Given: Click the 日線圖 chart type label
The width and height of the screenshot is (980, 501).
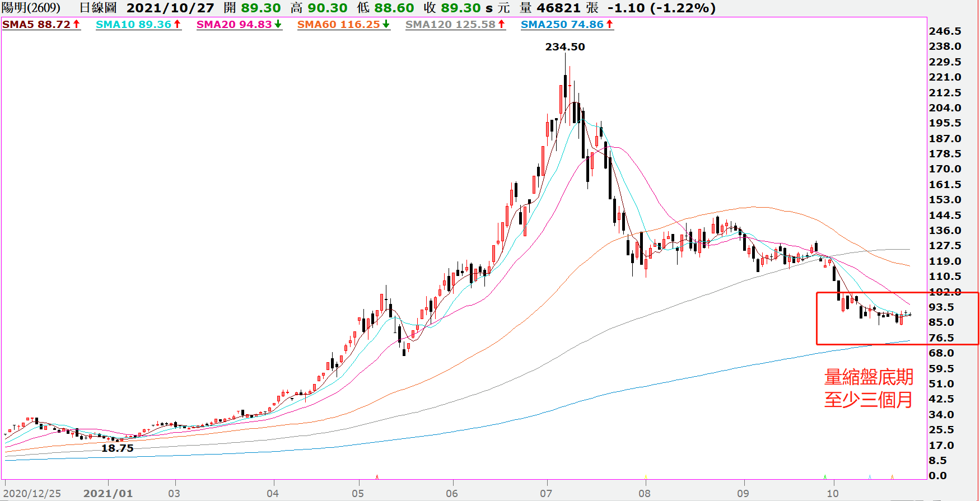Looking at the screenshot, I should [98, 8].
